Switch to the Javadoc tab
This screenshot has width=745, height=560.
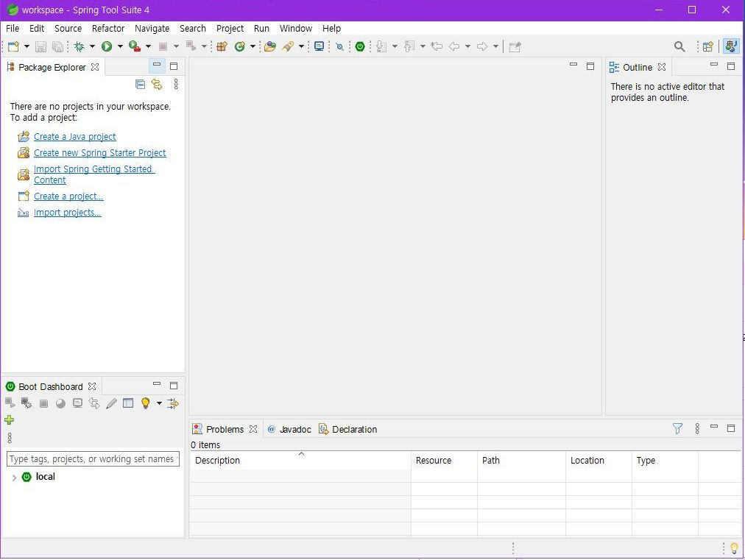pos(289,429)
